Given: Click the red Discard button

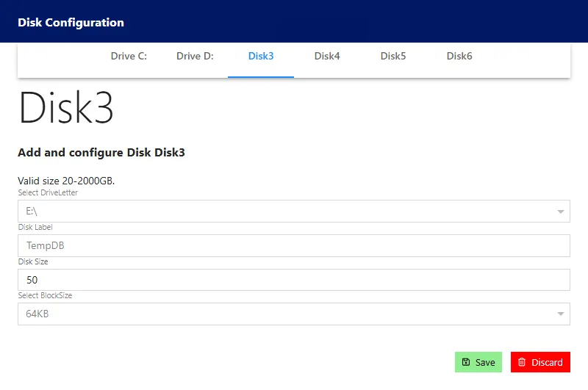Looking at the screenshot, I should [x=540, y=362].
